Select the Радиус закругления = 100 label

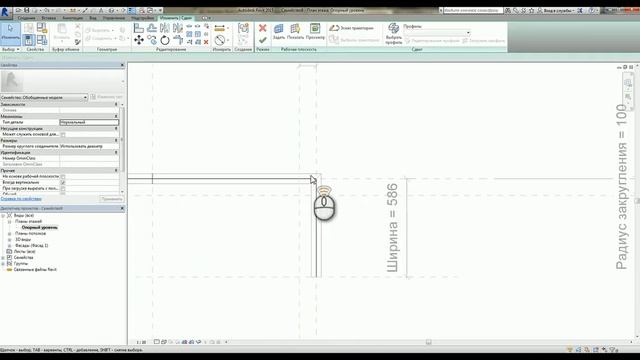pyautogui.click(x=621, y=187)
